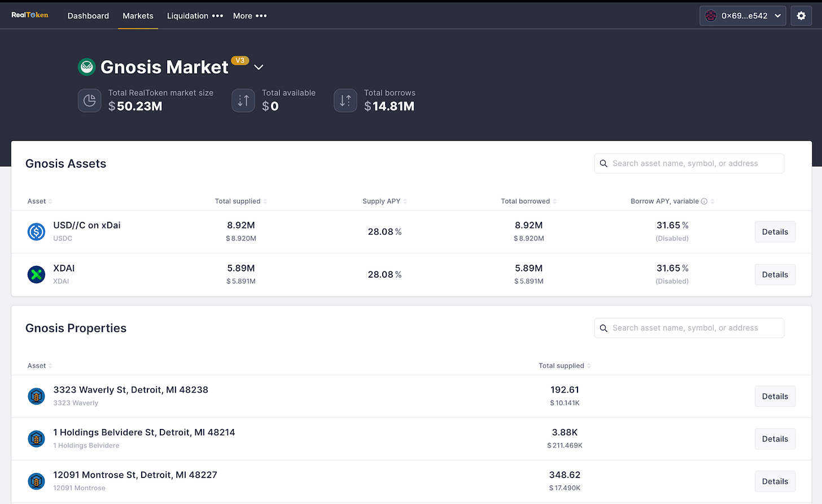Click the Total available arrows icon

point(243,100)
